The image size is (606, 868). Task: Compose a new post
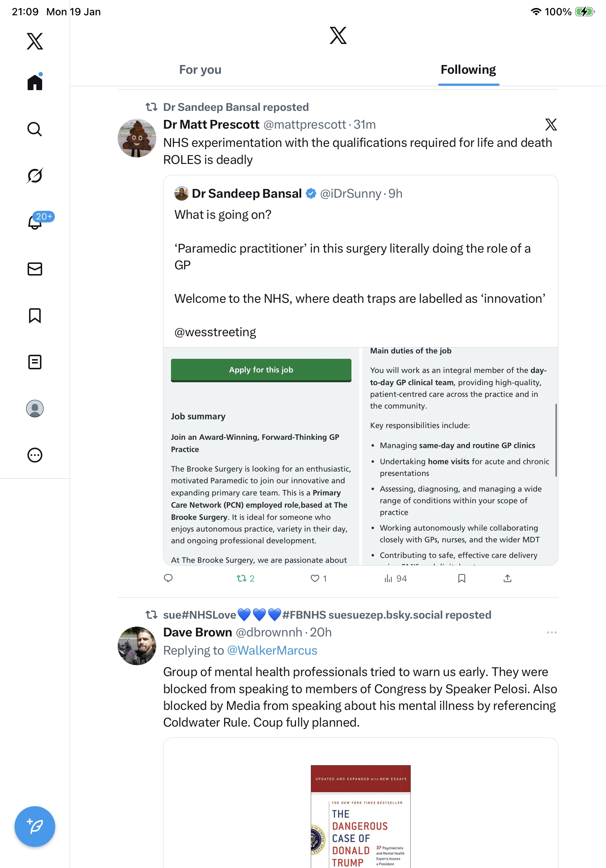(x=35, y=826)
